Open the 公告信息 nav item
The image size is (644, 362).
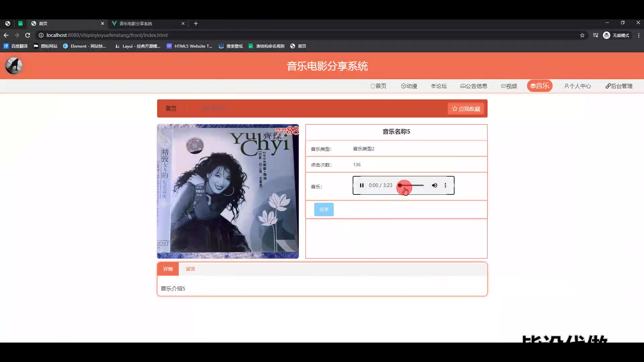(x=474, y=86)
